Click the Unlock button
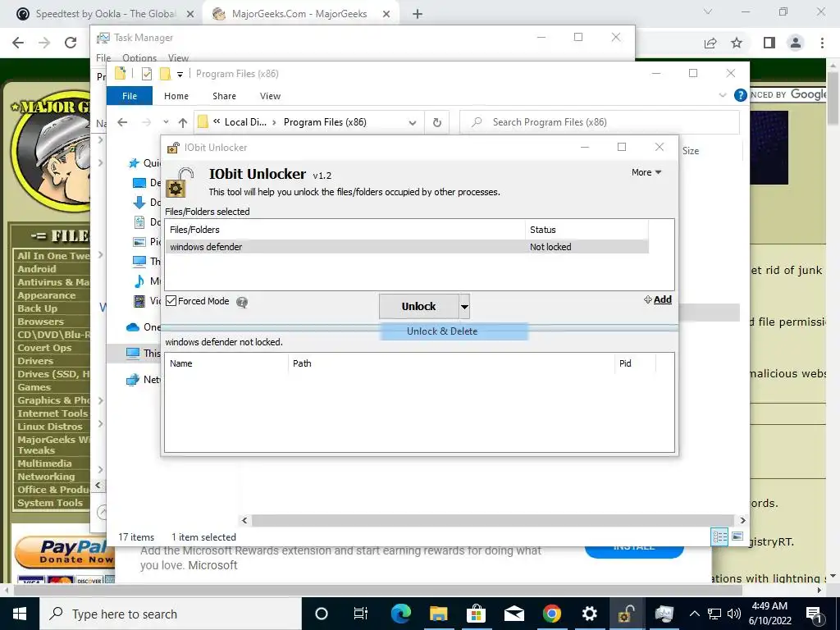 coord(419,307)
